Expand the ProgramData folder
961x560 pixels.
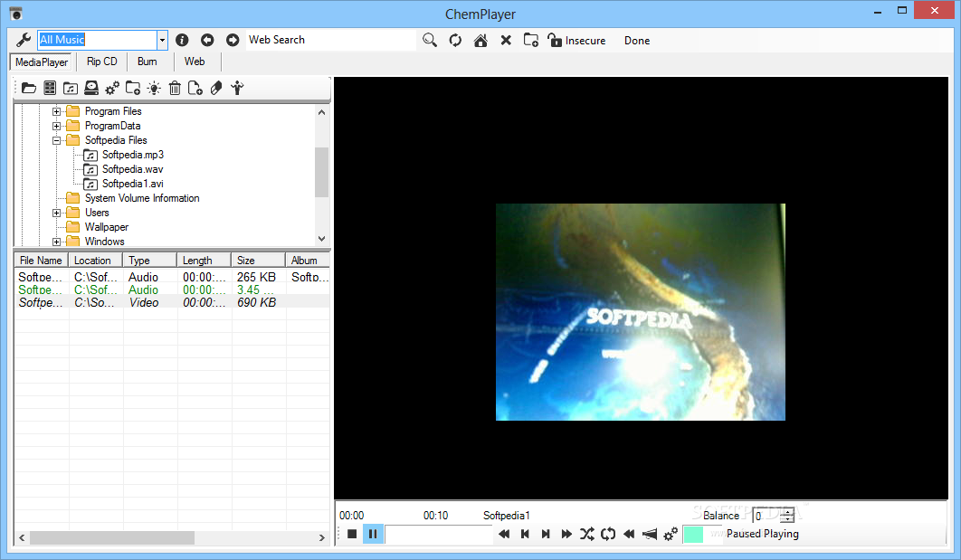tap(56, 127)
